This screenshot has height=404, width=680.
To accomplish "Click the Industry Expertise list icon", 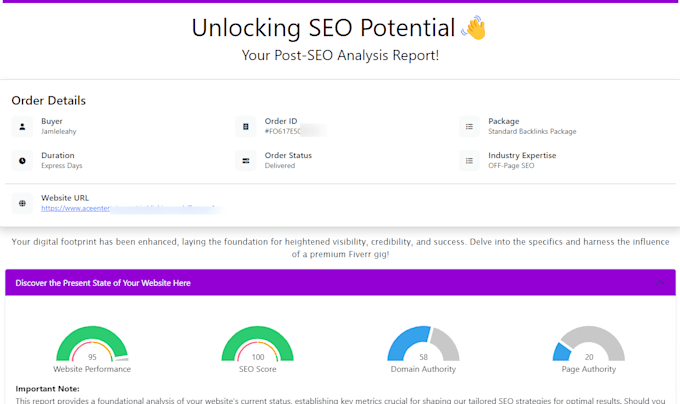I will [x=469, y=161].
